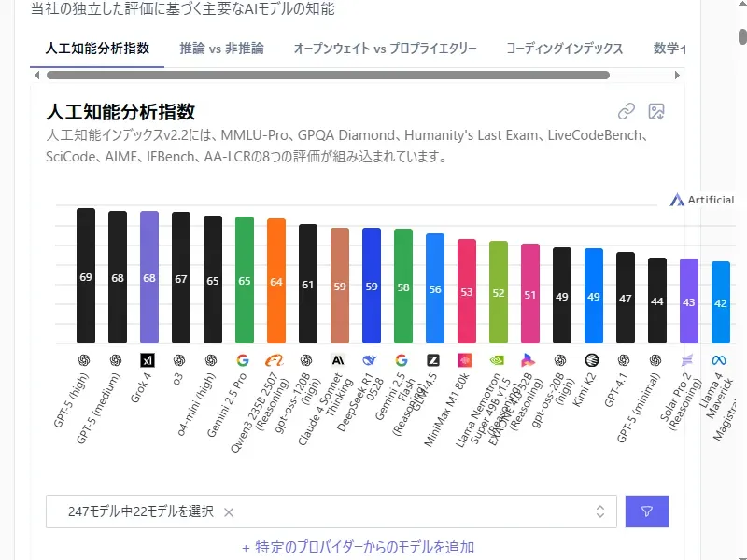Select the Anthropic icon below Claude 4 Sonnet Thinking
Screen dimensions: 747x560
point(340,359)
